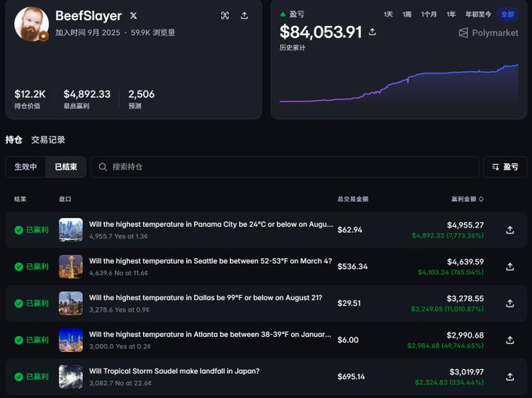Select the 1天 time range

[x=388, y=14]
